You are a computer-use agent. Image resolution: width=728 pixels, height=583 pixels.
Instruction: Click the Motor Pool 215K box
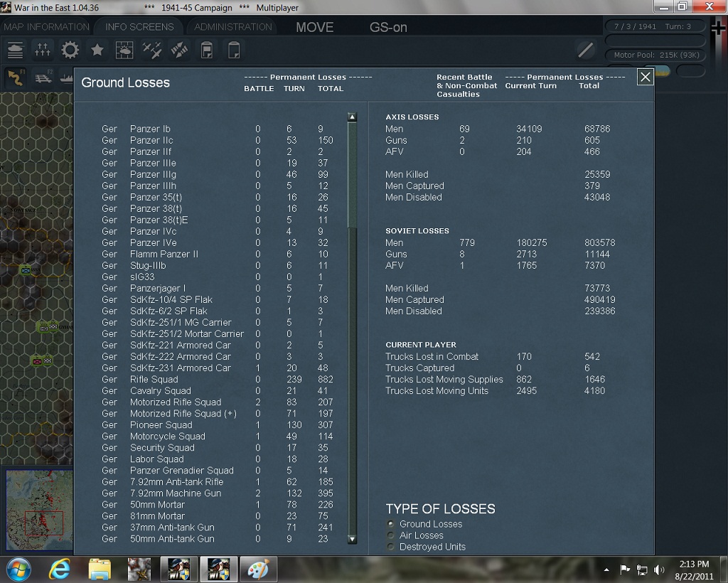tap(655, 55)
